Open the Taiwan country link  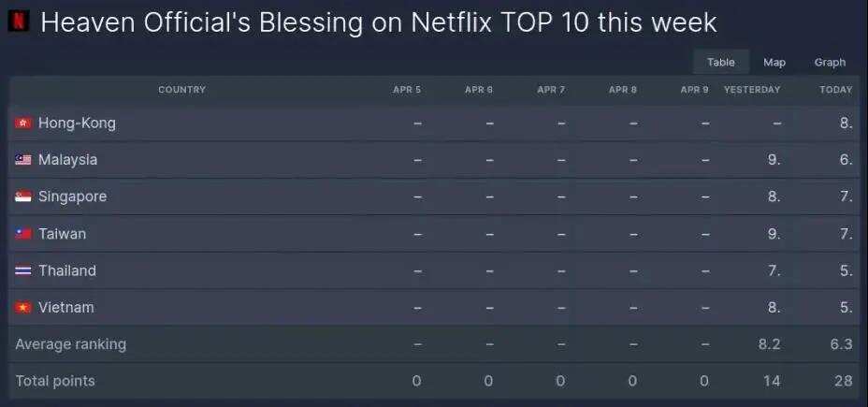(62, 234)
